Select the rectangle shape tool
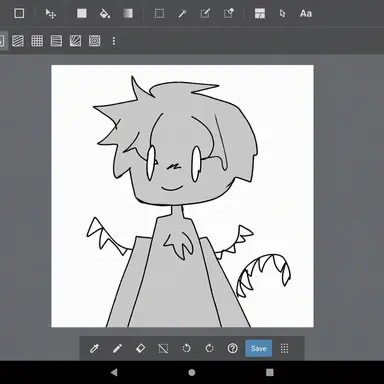The height and width of the screenshot is (384, 384). coord(19,14)
